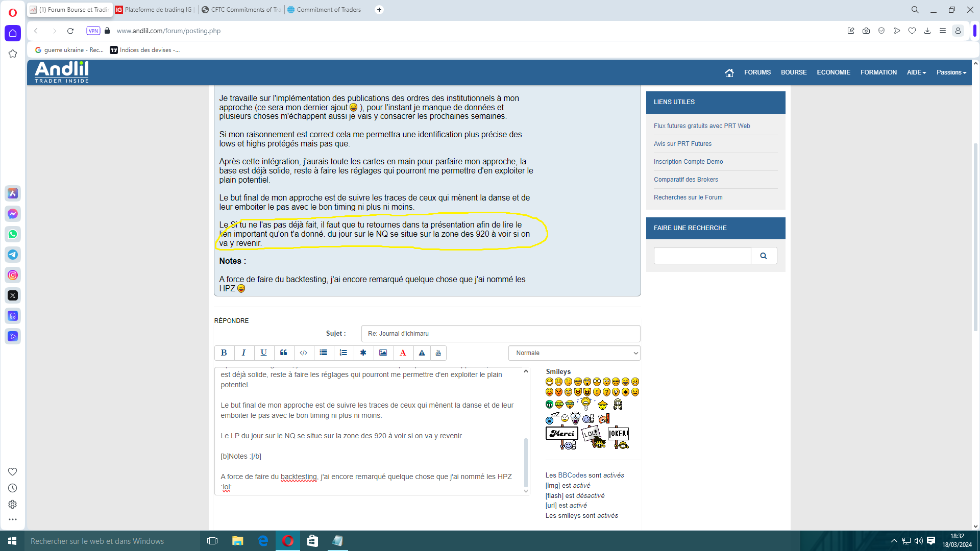This screenshot has height=551, width=980.
Task: Insert a quote block with the quote icon
Action: (x=283, y=353)
